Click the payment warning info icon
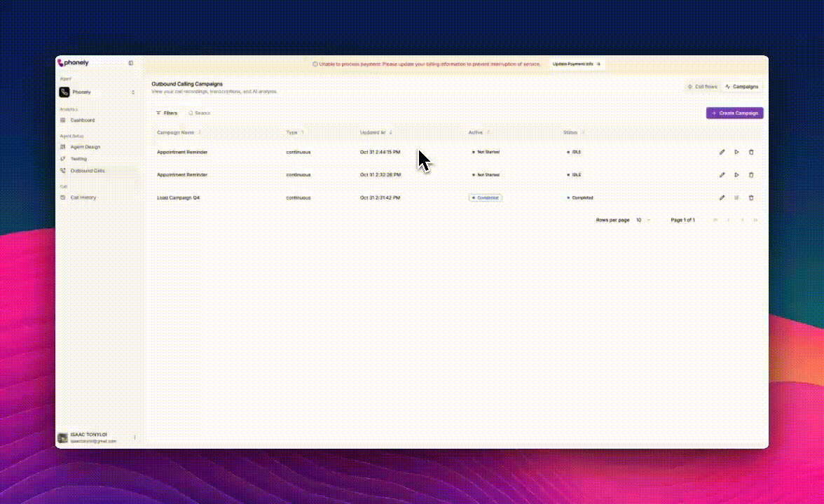Screen dimensions: 824x504 pos(315,64)
